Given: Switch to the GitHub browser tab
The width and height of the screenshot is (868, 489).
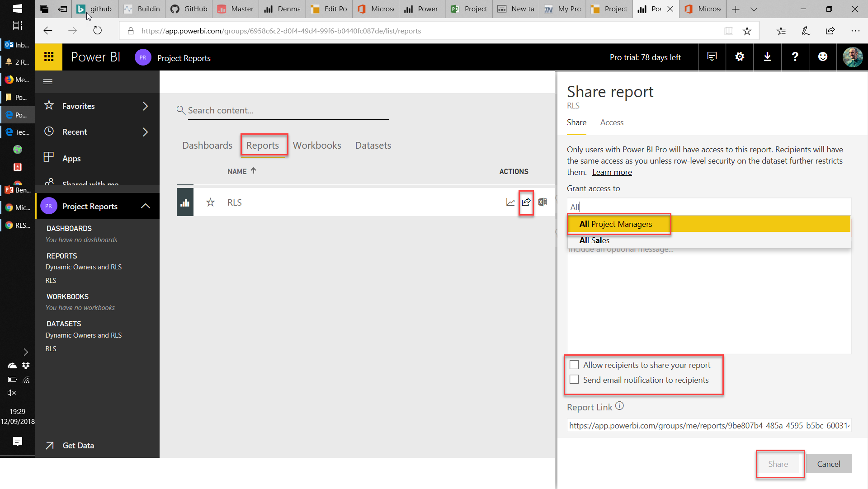Looking at the screenshot, I should [190, 9].
